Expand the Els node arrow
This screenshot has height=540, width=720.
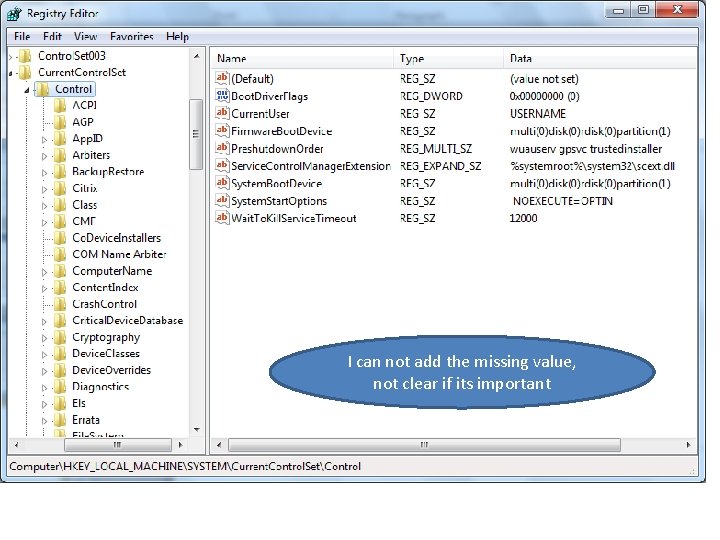(44, 404)
